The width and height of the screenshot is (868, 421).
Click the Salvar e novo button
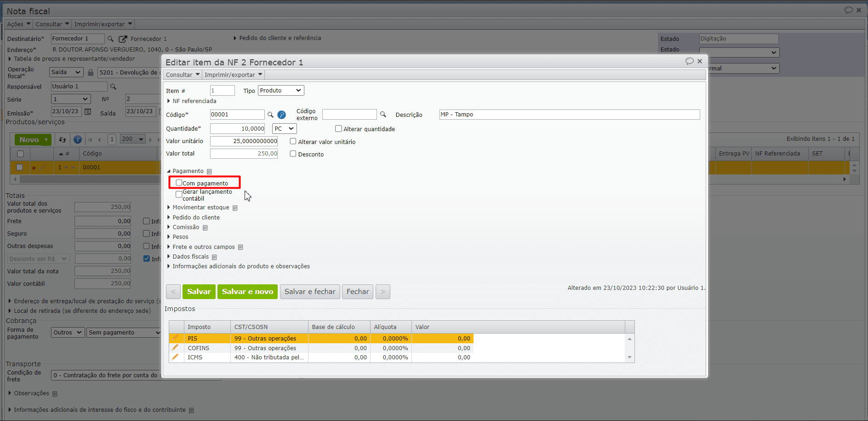(247, 292)
